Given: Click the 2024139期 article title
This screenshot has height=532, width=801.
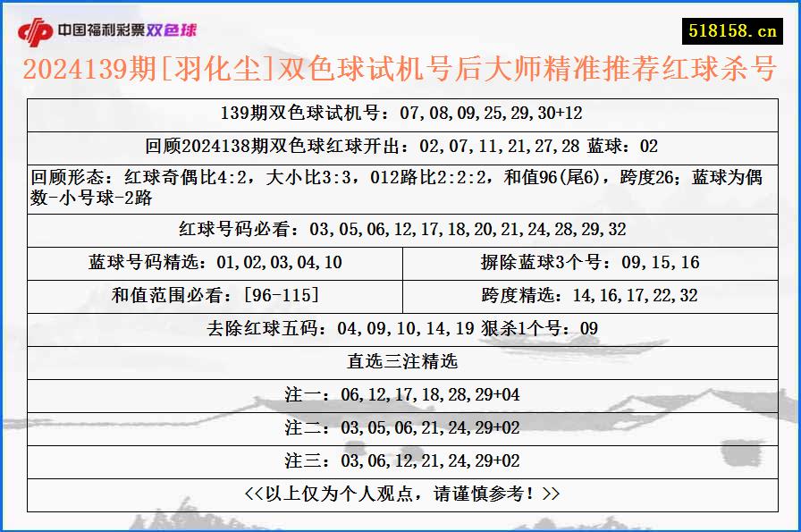Looking at the screenshot, I should [400, 73].
